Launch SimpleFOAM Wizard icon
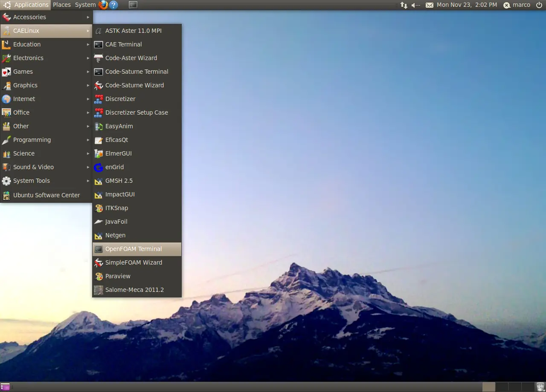This screenshot has width=546, height=392. 99,262
